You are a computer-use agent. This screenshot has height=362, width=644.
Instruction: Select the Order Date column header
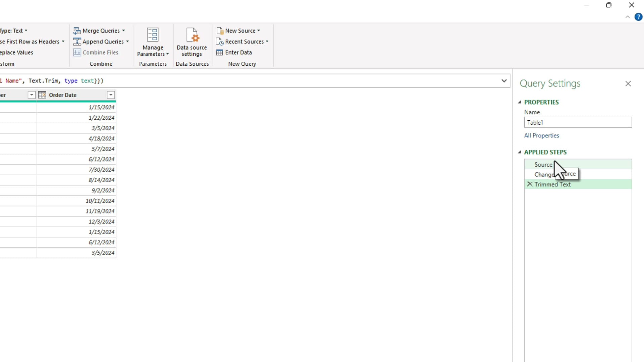pos(76,95)
